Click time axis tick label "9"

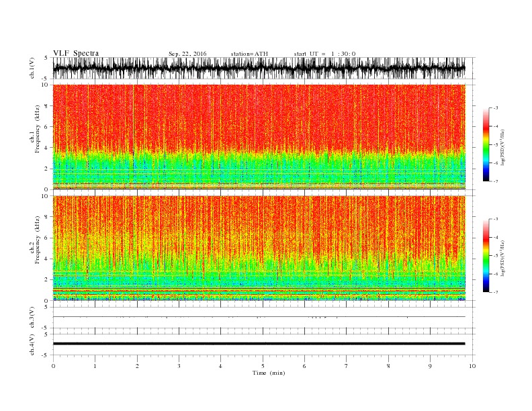[x=430, y=366]
